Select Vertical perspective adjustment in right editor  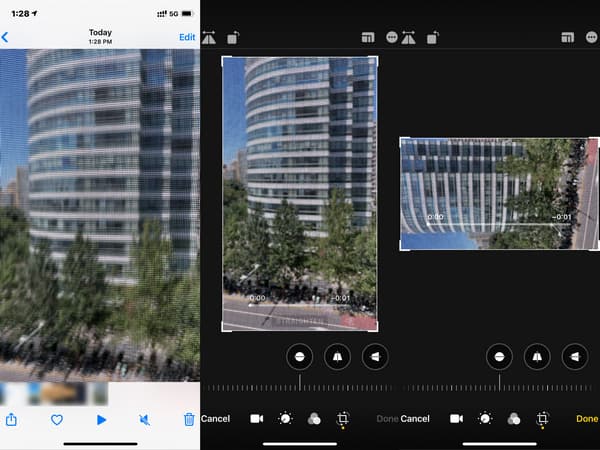click(x=537, y=357)
